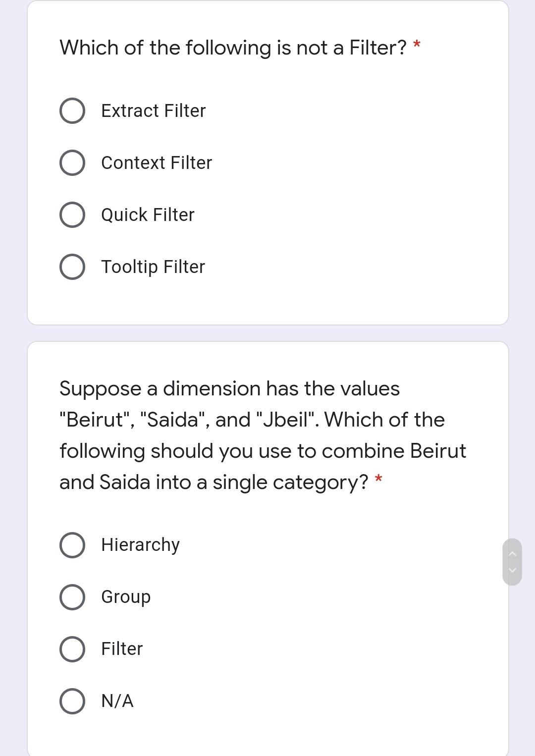Choose Filter in the second question
The height and width of the screenshot is (756, 535).
(x=72, y=648)
